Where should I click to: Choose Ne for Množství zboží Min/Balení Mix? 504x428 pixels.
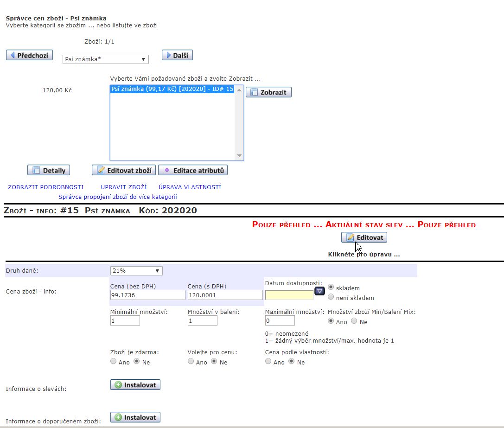[x=354, y=321]
